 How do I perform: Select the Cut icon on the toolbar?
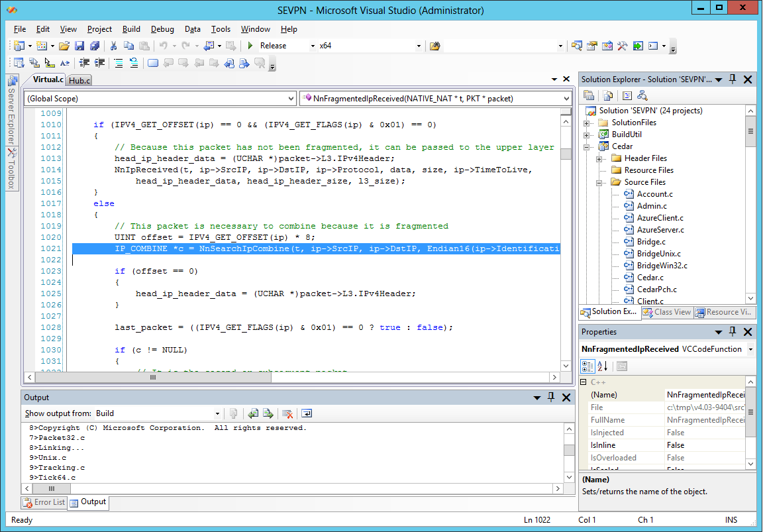(113, 46)
